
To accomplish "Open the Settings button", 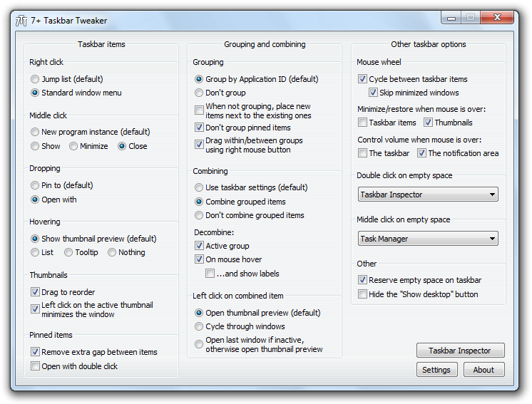I will coord(436,370).
